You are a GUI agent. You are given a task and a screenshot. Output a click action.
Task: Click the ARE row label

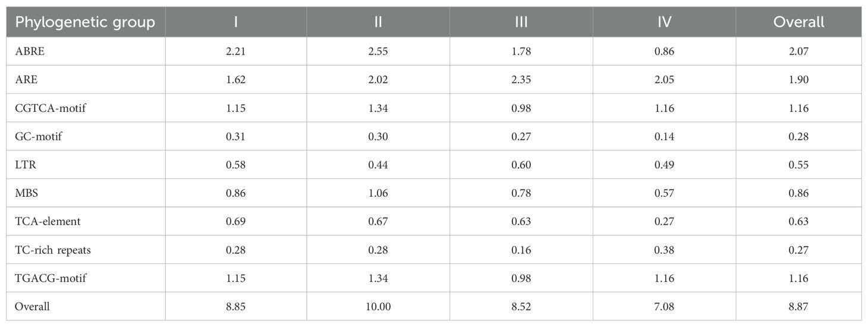(x=26, y=80)
